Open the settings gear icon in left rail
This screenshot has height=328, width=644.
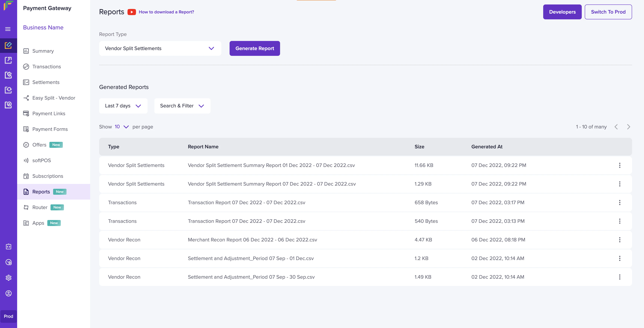(9, 278)
